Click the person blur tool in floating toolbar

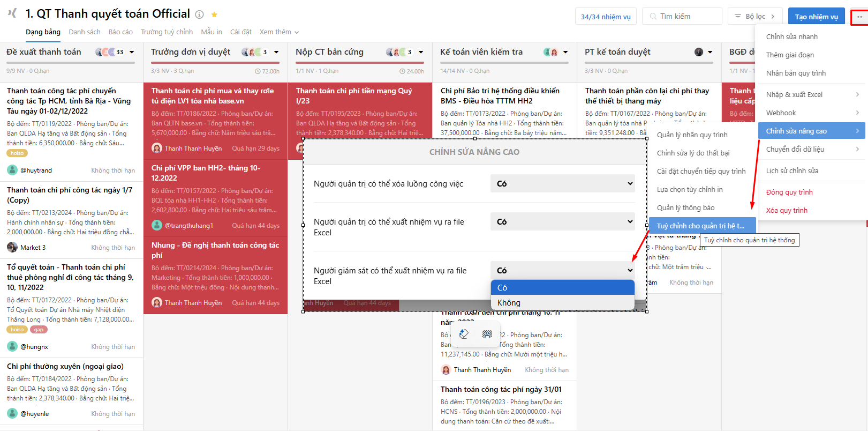click(487, 334)
